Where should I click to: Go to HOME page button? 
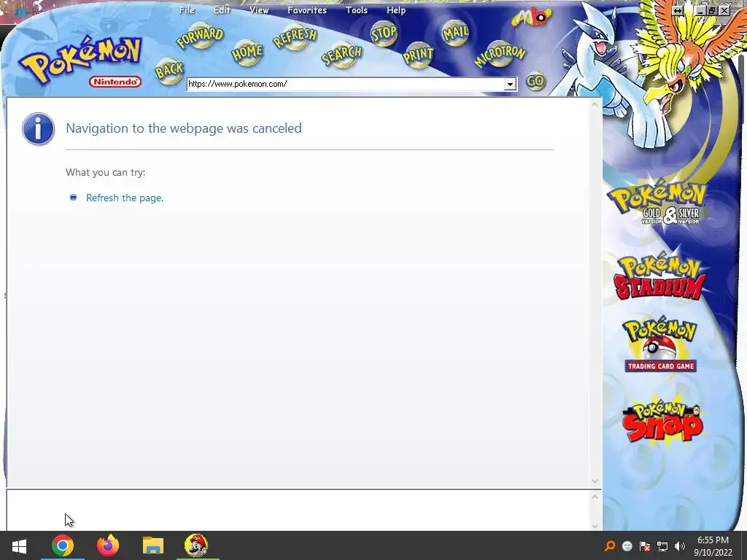tap(247, 52)
